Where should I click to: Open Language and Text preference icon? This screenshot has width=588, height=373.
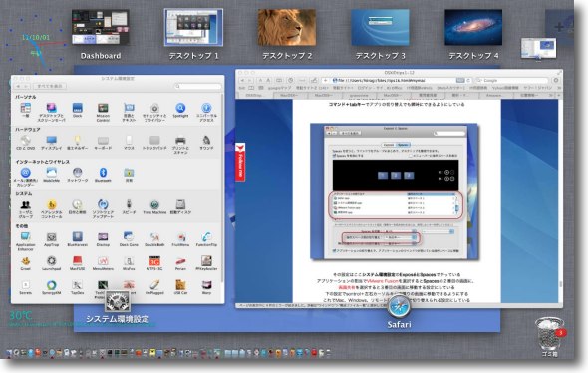tap(129, 109)
